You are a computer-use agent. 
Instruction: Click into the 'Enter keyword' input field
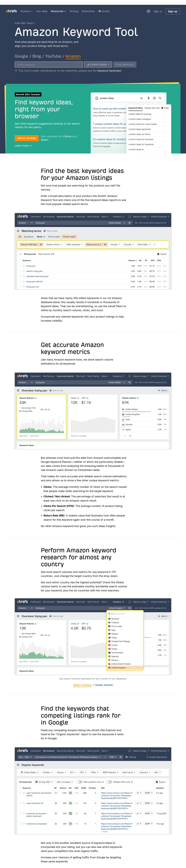[x=49, y=64]
